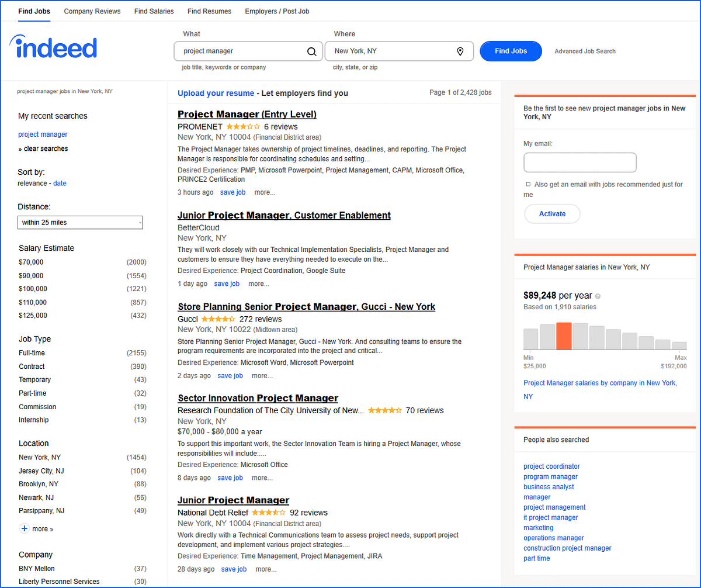Click 272 reviews for Gucci

[261, 319]
